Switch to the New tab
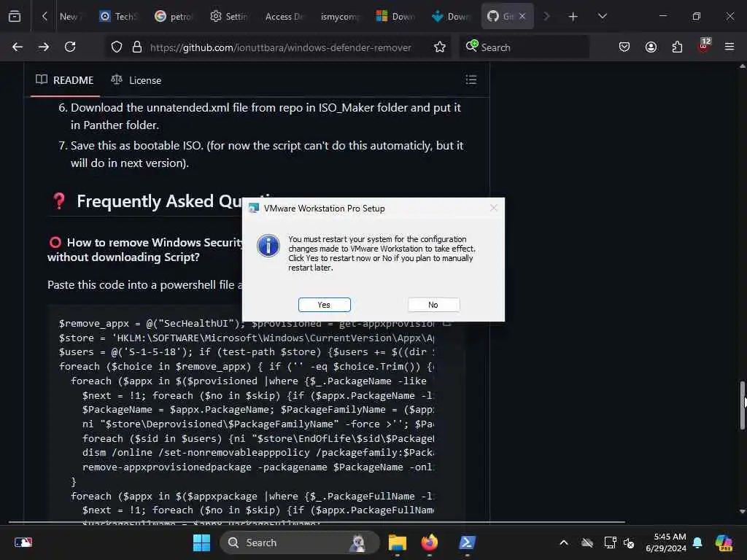 coord(69,16)
